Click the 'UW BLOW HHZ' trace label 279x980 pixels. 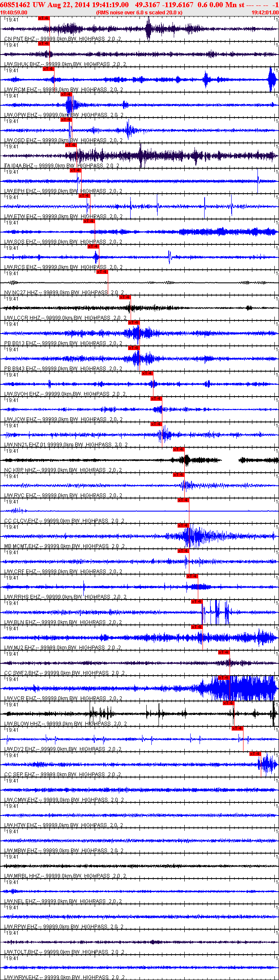22,724
